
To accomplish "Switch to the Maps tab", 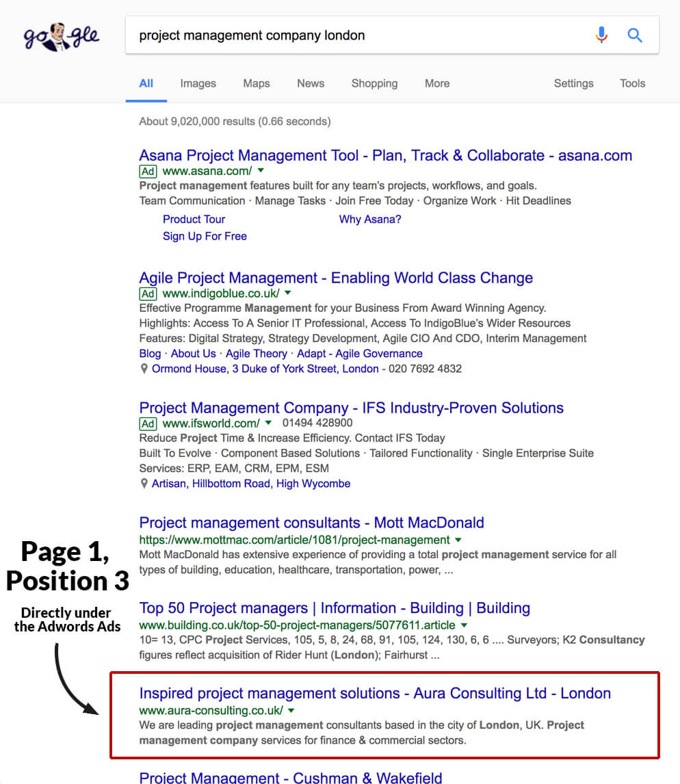I will (257, 83).
